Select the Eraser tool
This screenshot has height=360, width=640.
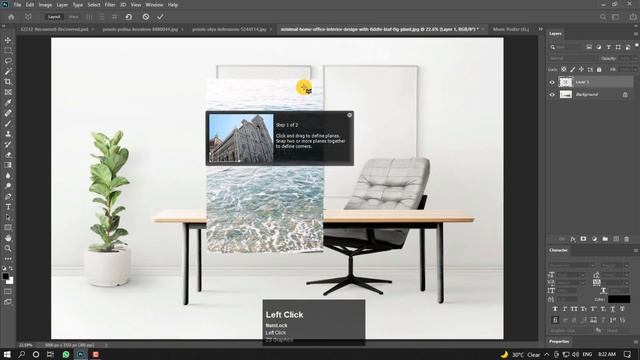pos(8,155)
